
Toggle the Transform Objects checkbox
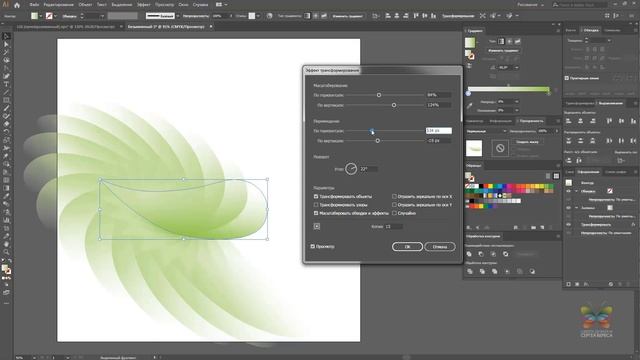click(x=316, y=196)
